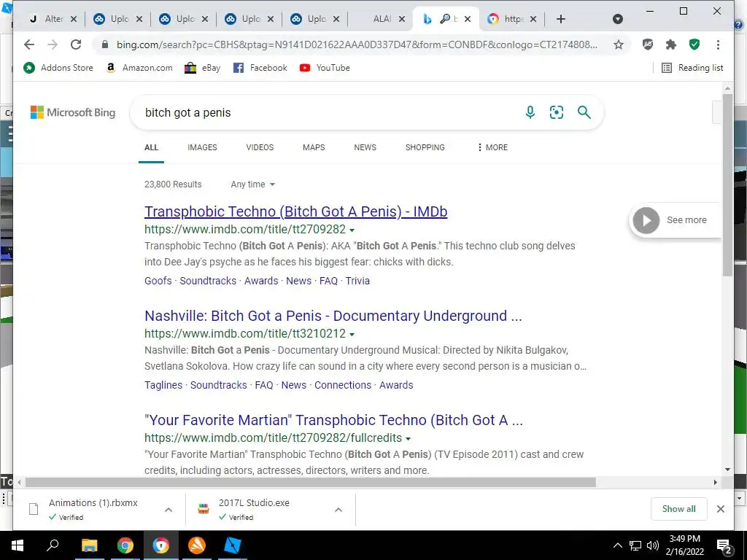Click the volume speaker tray icon
The height and width of the screenshot is (560, 747).
coord(653,545)
